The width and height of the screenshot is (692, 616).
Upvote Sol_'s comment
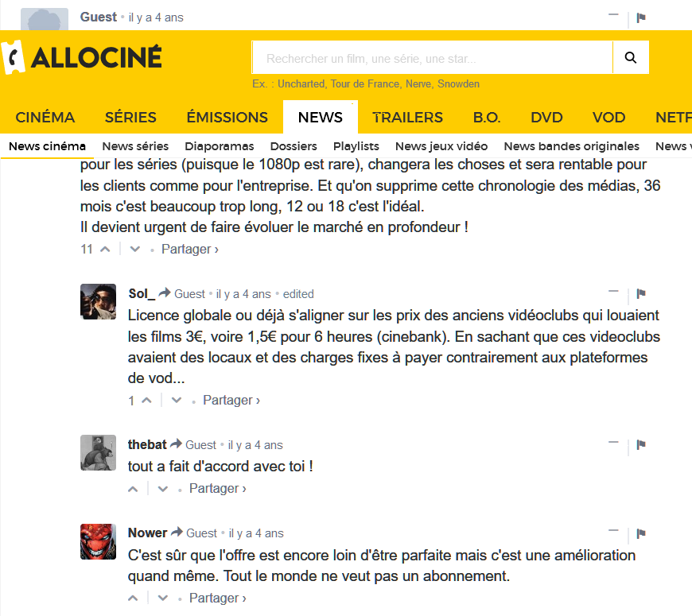pyautogui.click(x=146, y=400)
